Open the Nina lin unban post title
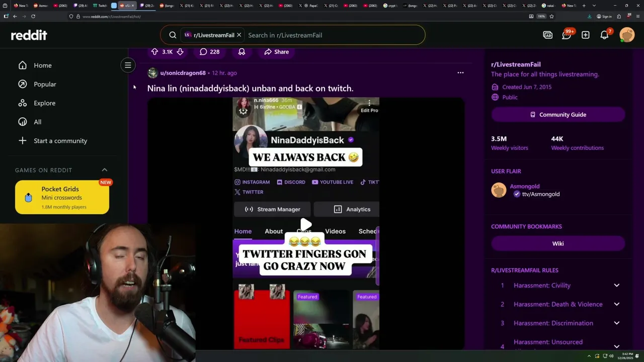The height and width of the screenshot is (362, 644). 250,88
